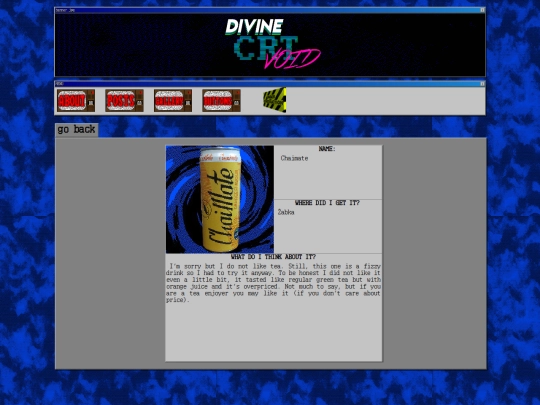This screenshot has height=405, width=540.
Task: Open the ABOUT TV-style nav button
Action: [x=76, y=101]
